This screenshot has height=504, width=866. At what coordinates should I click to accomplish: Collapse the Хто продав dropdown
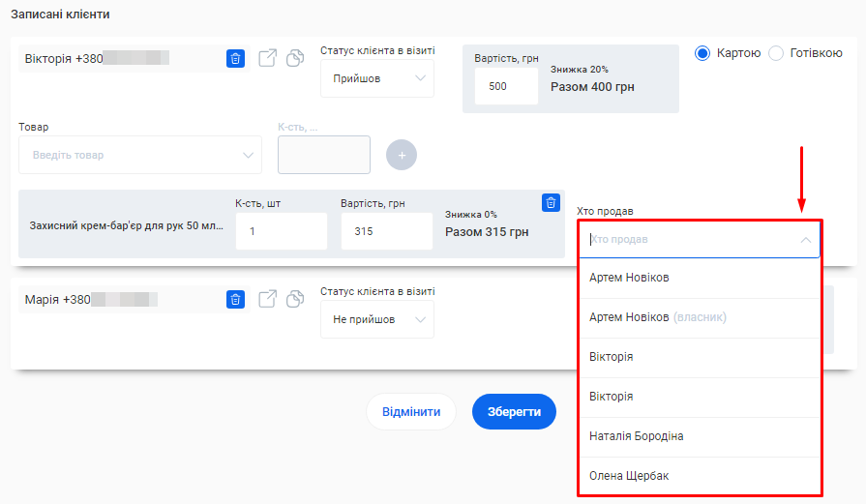[805, 240]
